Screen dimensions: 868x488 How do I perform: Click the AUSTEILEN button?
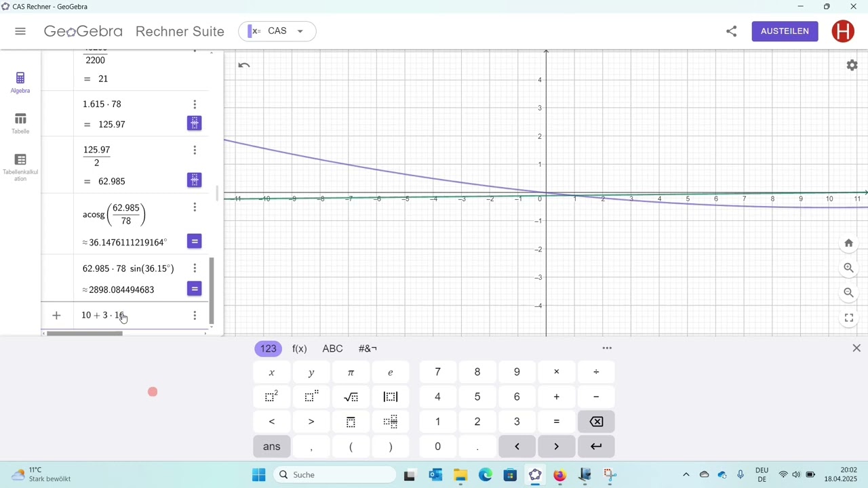pos(785,31)
